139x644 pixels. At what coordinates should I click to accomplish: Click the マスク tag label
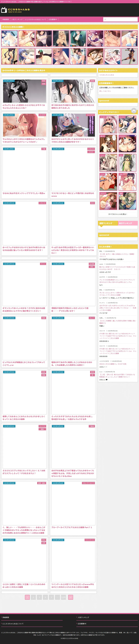tap(91, 152)
